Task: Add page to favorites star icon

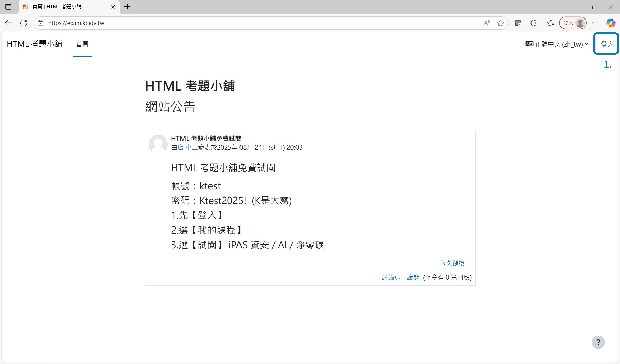Action: (500, 23)
